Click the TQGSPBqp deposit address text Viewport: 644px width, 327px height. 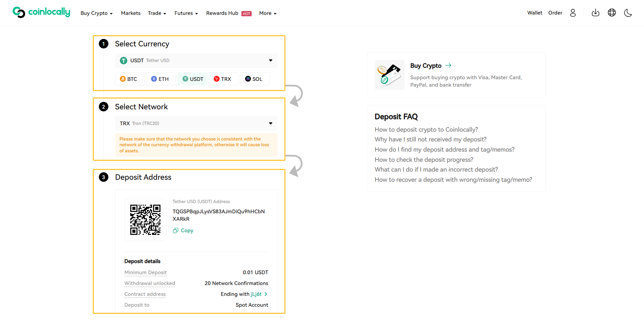point(219,215)
